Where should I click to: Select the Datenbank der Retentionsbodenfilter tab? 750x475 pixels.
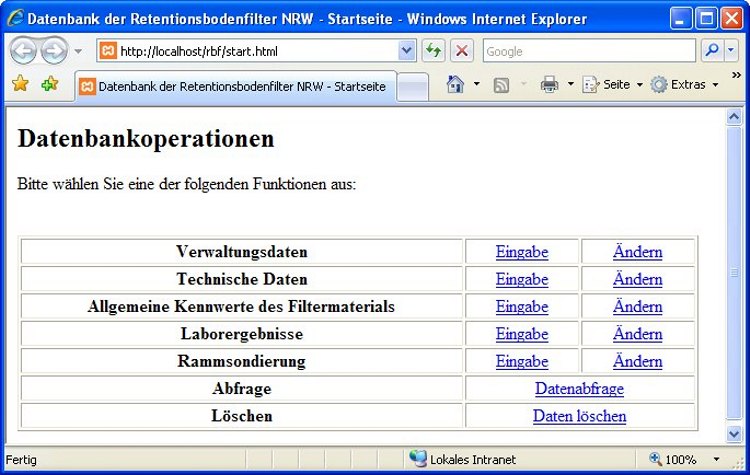point(236,87)
